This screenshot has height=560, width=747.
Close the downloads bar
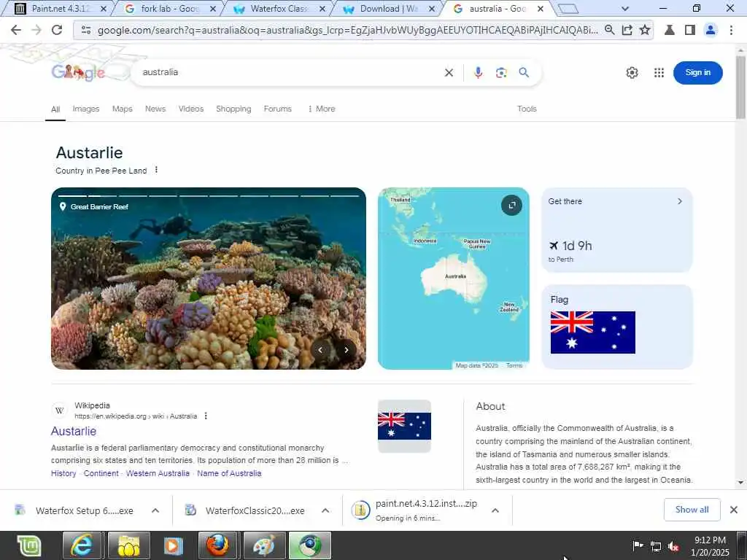[x=734, y=510]
